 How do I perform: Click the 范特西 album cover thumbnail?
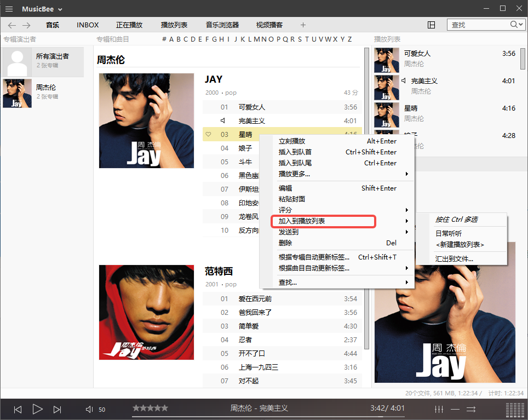(x=146, y=312)
